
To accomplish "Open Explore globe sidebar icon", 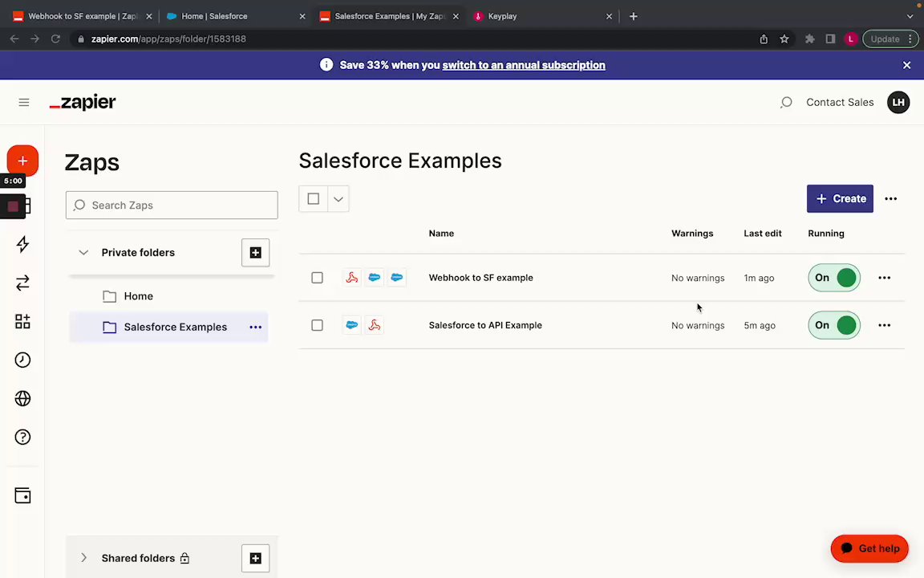I will tap(22, 399).
